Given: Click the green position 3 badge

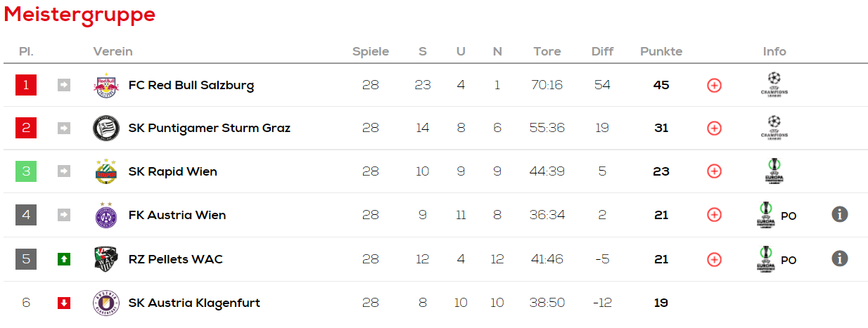Looking at the screenshot, I should pos(26,171).
